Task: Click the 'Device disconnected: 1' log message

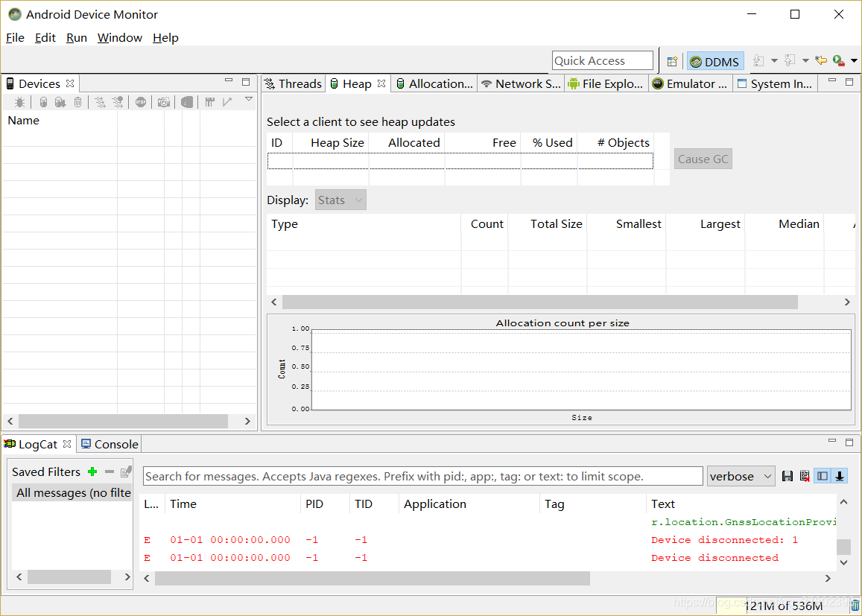Action: [724, 540]
